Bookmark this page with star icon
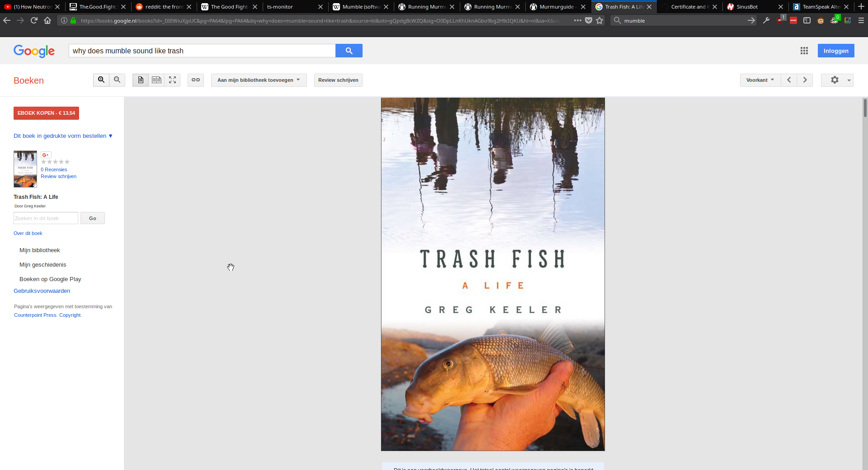Viewport: 868px width, 470px height. [599, 20]
